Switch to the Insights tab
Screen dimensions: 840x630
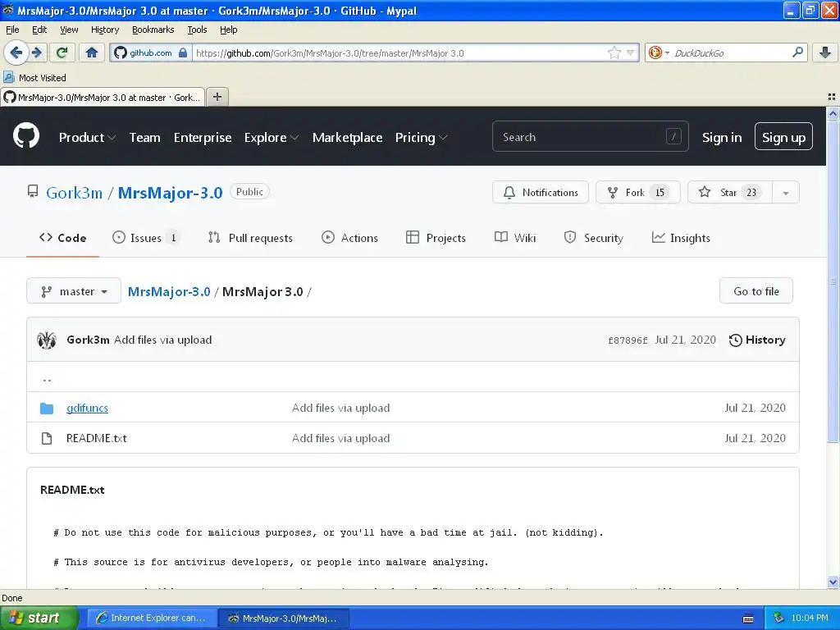[681, 238]
